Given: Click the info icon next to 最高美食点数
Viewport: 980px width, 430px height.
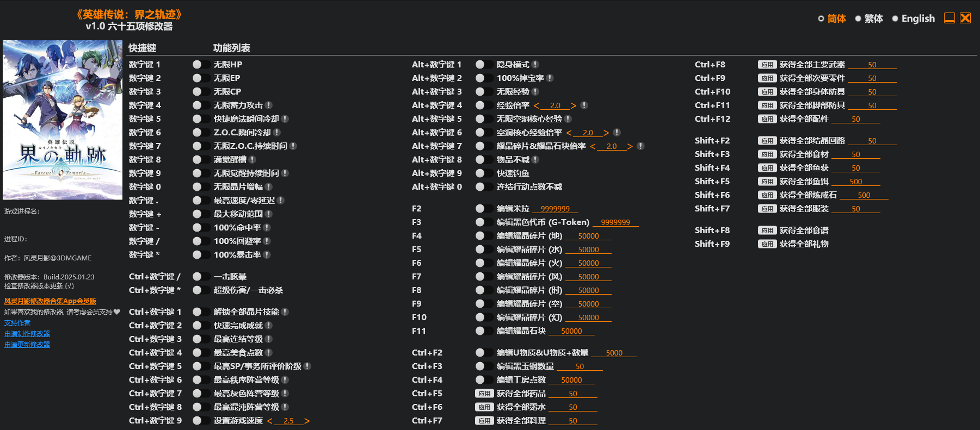Looking at the screenshot, I should point(269,353).
